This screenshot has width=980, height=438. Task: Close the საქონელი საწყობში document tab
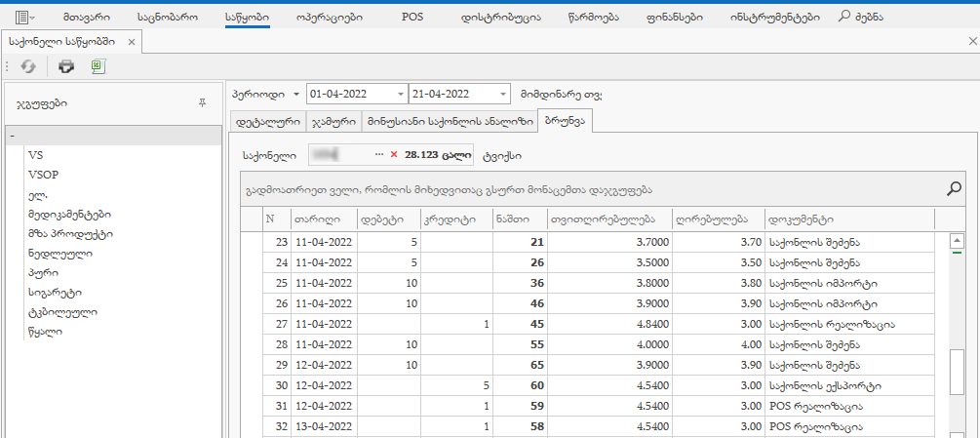133,42
